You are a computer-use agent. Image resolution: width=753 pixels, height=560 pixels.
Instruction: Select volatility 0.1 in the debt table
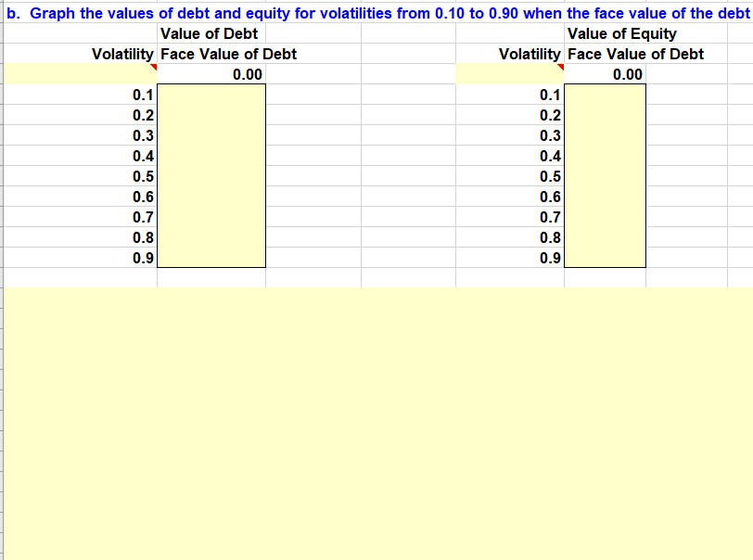142,95
